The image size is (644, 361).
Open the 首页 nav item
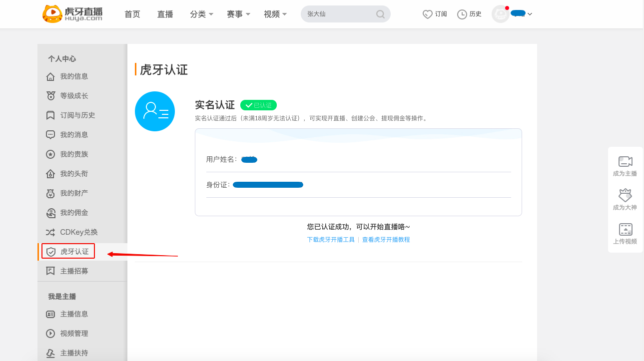click(x=132, y=14)
